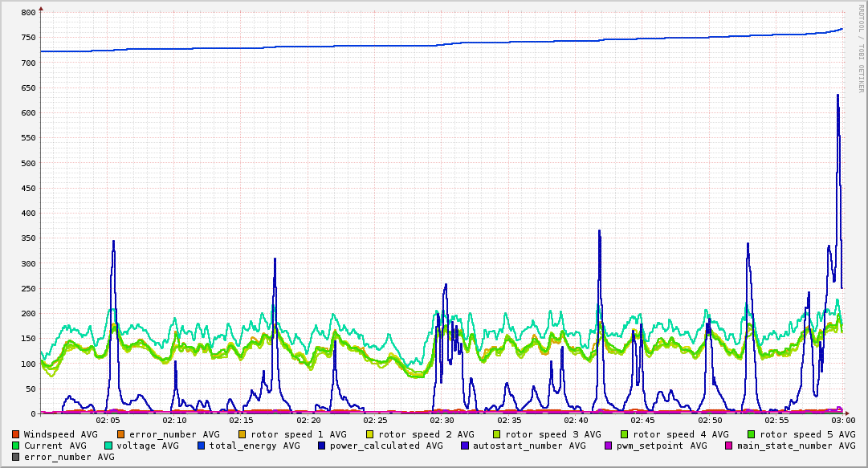Viewport: 868px width, 468px height.
Task: Click the 700 y-axis value
Action: (x=29, y=63)
